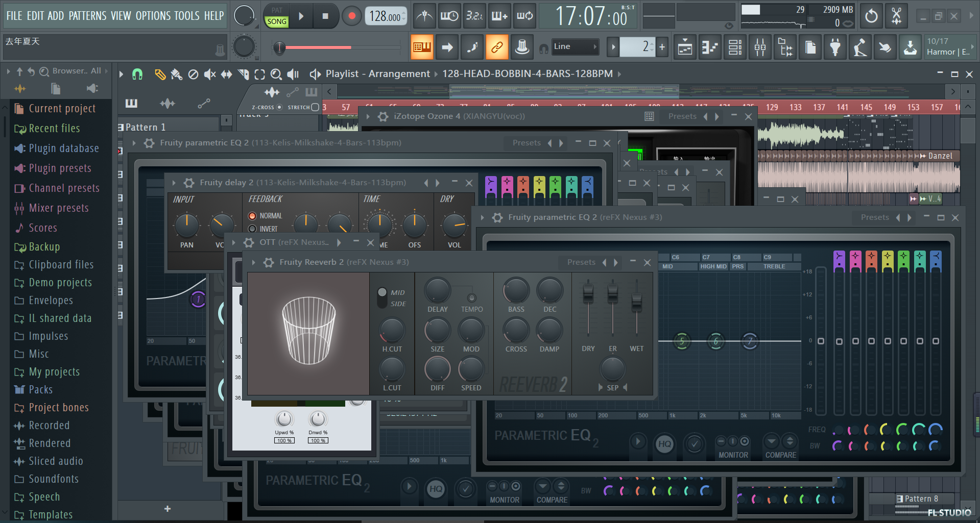Open gear menu of Parametric EQ 2 (Nexus #3)
This screenshot has height=523, width=980.
497,218
